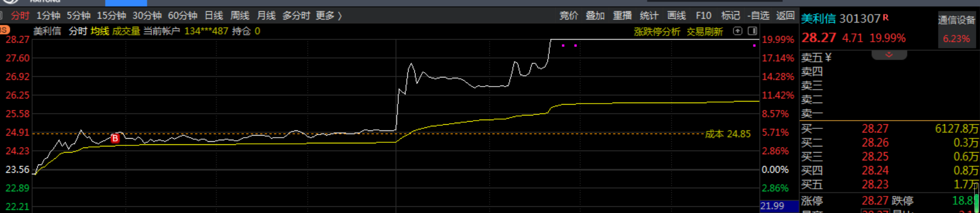Click the 买四 price 28.24
Screen dimensions: 980x213
tap(875, 170)
